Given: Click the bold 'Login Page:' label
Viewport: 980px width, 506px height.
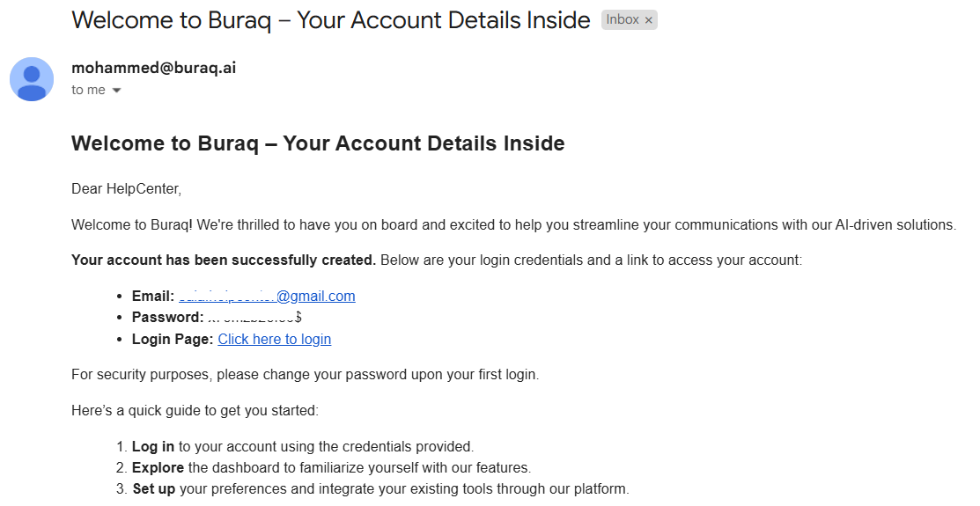Looking at the screenshot, I should point(173,339).
